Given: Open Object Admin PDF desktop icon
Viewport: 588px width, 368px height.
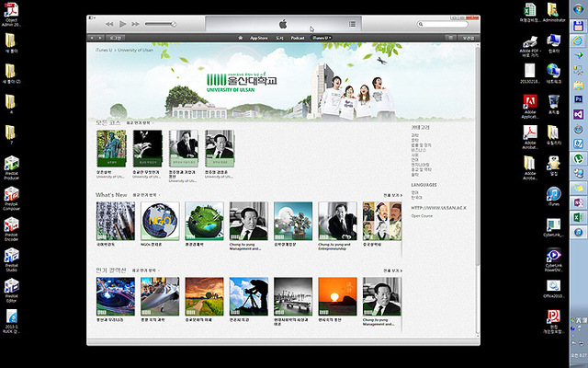Looking at the screenshot, I should point(11,15).
